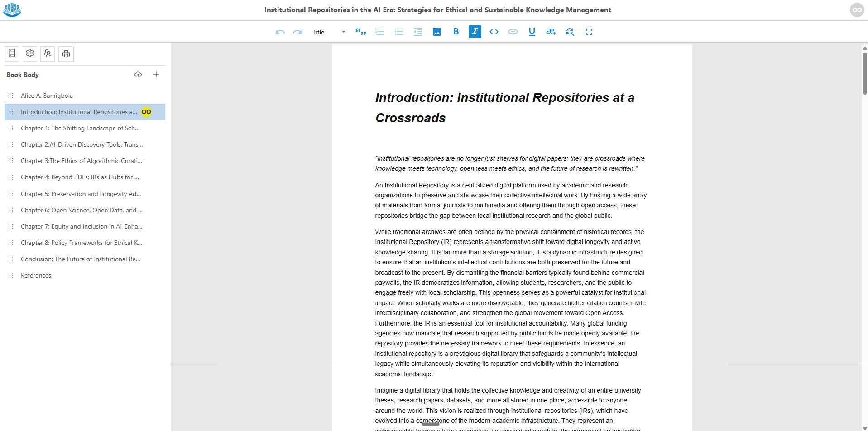Add a new chapter with plus button
868x431 pixels.
click(156, 74)
